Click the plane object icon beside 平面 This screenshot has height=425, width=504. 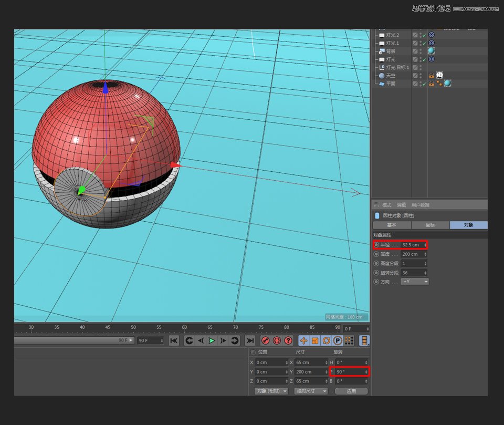pos(382,83)
